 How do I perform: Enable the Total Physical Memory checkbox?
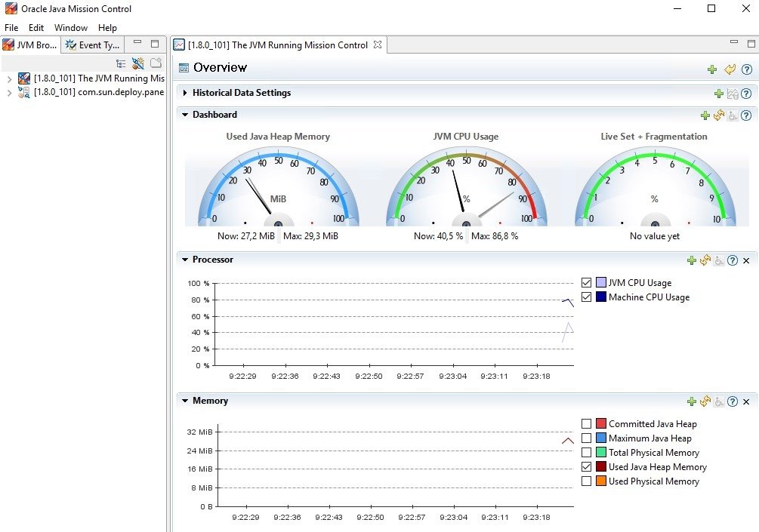click(x=586, y=452)
